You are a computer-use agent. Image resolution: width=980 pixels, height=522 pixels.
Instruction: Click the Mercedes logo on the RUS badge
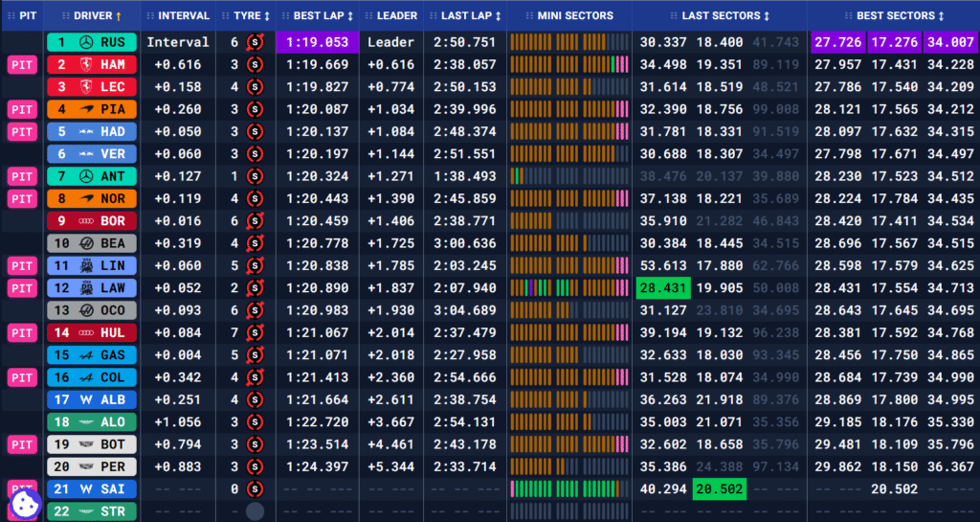tap(86, 42)
